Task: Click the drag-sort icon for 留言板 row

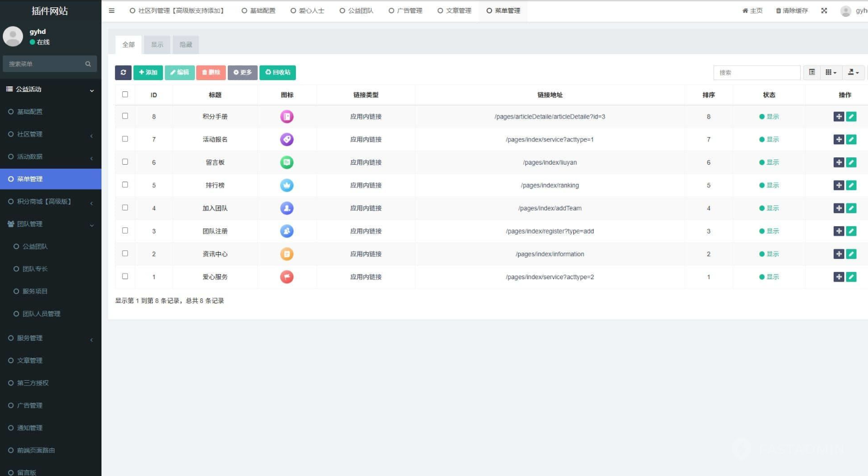Action: (x=839, y=162)
